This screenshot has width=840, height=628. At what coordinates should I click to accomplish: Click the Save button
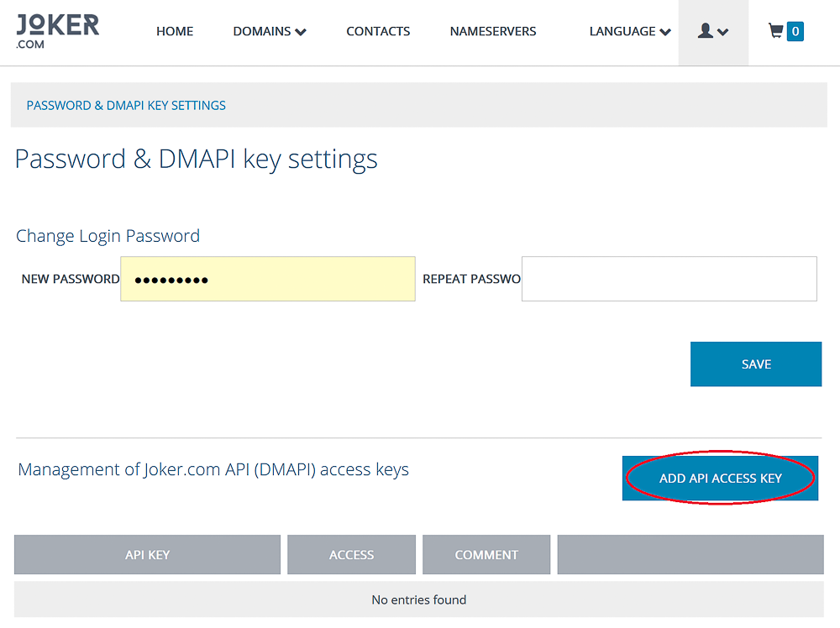coord(756,364)
